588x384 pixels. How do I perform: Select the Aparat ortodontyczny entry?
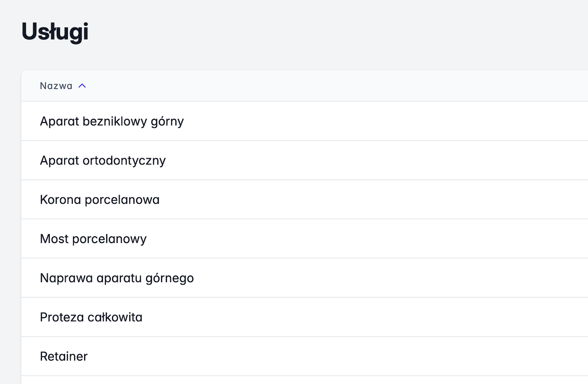click(x=103, y=160)
